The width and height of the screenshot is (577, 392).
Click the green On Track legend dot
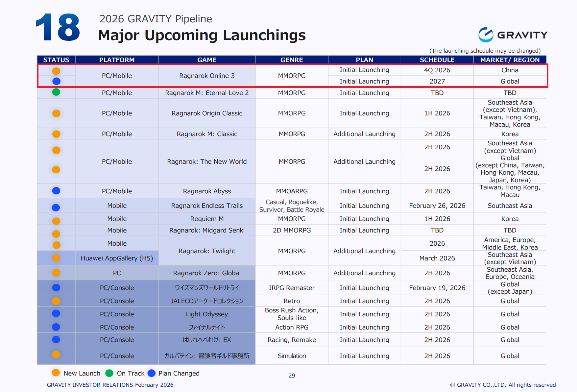109,373
